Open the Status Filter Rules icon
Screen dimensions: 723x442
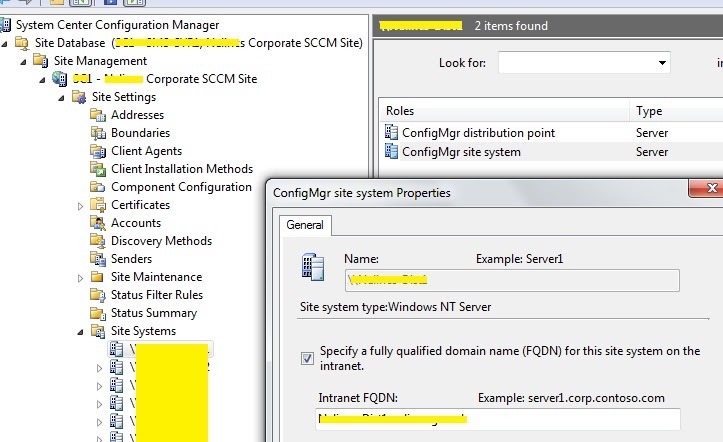pyautogui.click(x=98, y=295)
